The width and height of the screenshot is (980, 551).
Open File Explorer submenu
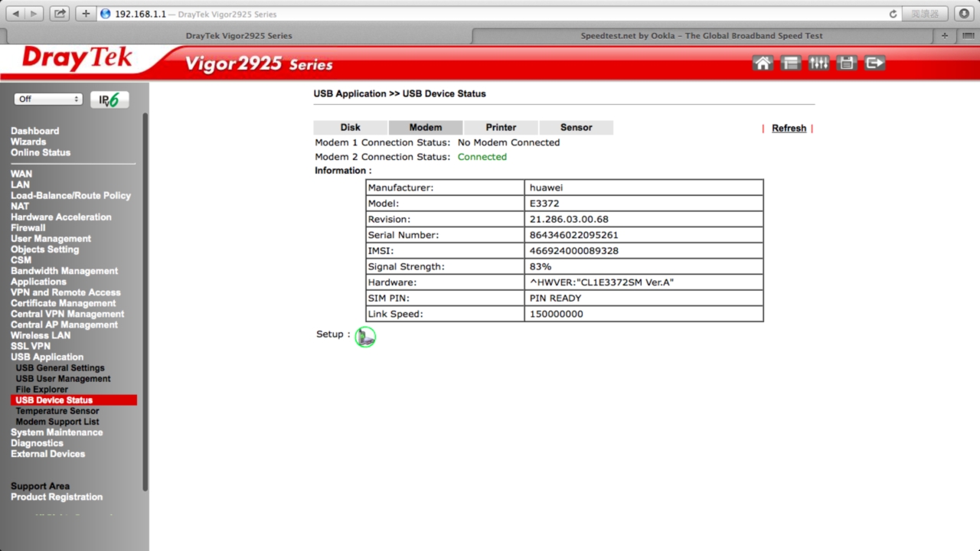click(x=42, y=389)
